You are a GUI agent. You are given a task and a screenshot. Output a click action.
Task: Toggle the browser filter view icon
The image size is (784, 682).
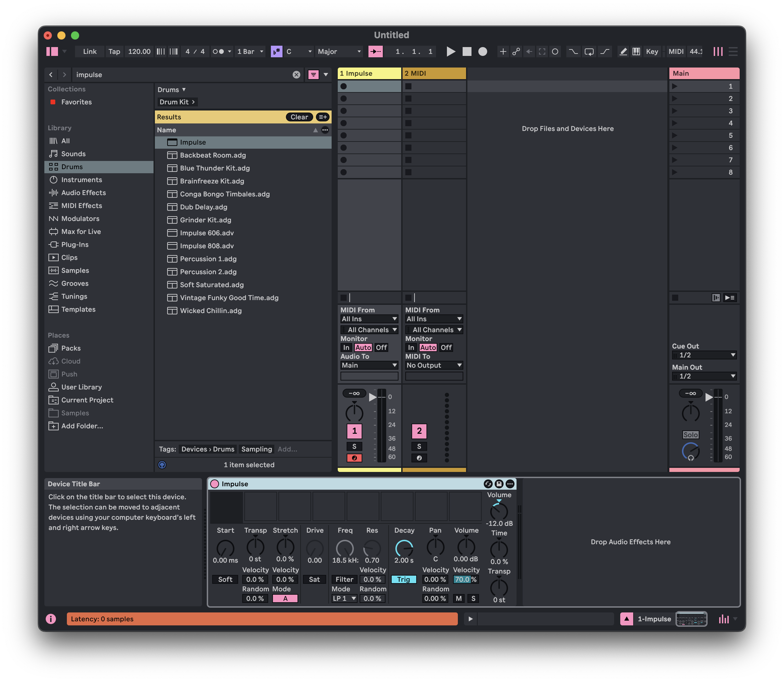coord(313,75)
